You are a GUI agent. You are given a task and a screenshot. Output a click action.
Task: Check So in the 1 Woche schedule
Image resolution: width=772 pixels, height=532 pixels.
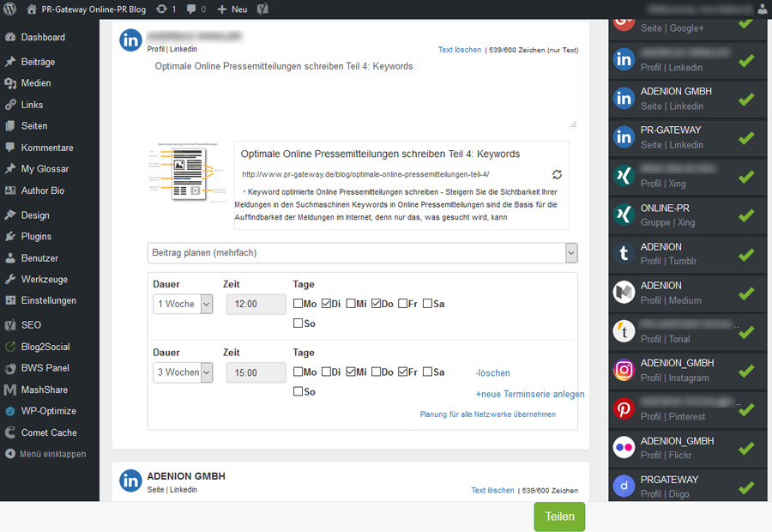(x=298, y=323)
